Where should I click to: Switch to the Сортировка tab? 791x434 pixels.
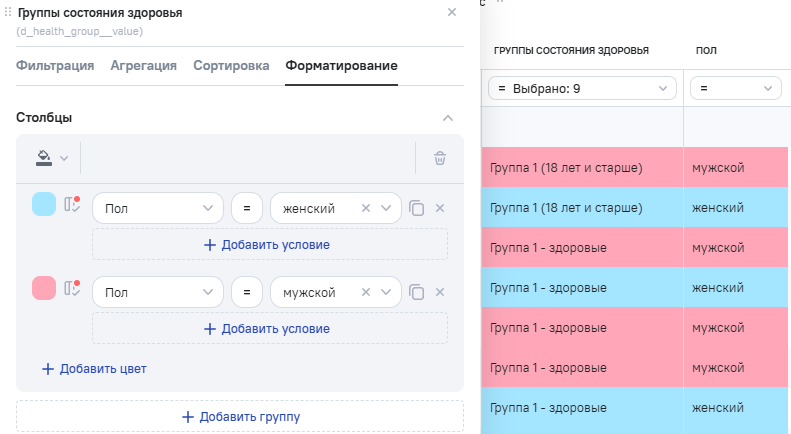coord(231,66)
